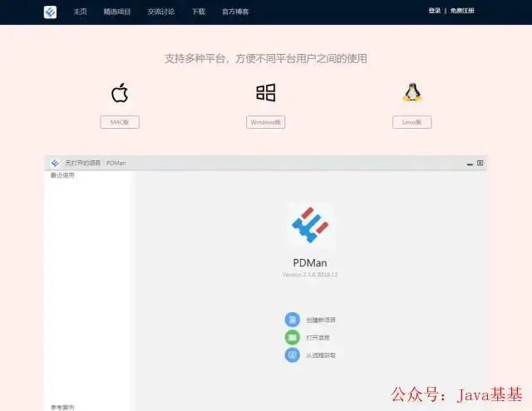The height and width of the screenshot is (411, 532).
Task: Select the 从数据获取 label
Action: [321, 355]
